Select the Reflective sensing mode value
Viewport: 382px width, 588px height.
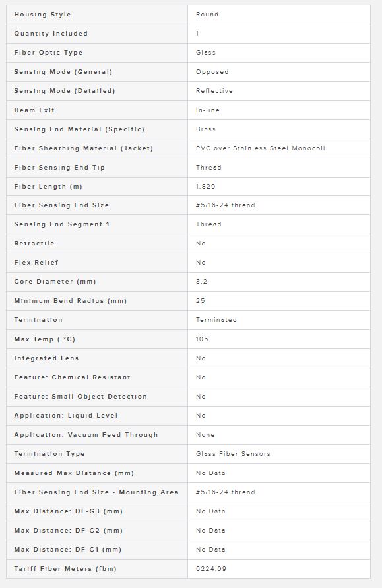(214, 91)
